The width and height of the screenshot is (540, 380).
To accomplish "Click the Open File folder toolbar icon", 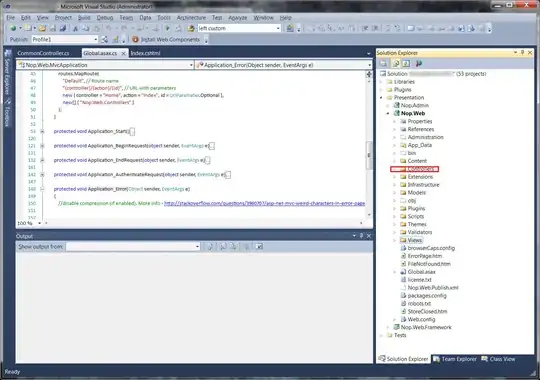I will (42, 28).
